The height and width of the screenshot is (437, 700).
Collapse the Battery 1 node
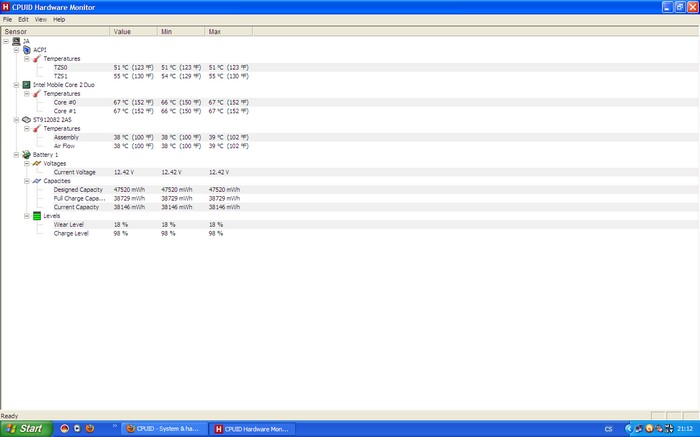pyautogui.click(x=17, y=154)
